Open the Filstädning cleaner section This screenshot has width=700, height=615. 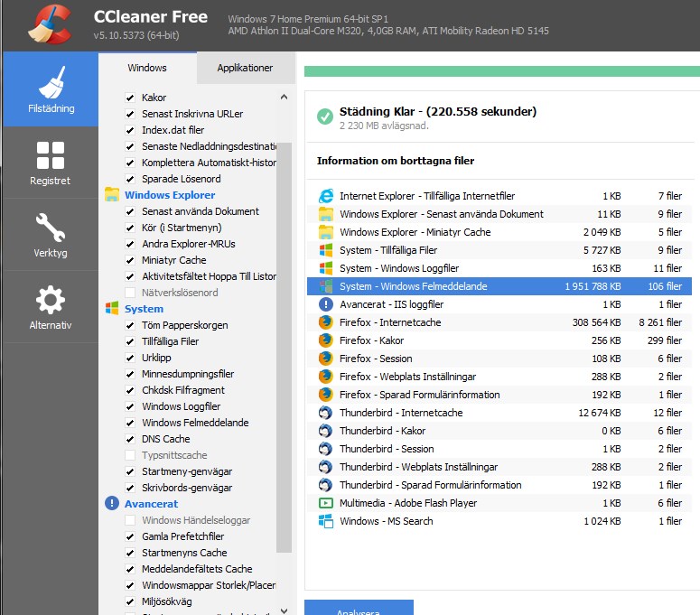tap(51, 89)
